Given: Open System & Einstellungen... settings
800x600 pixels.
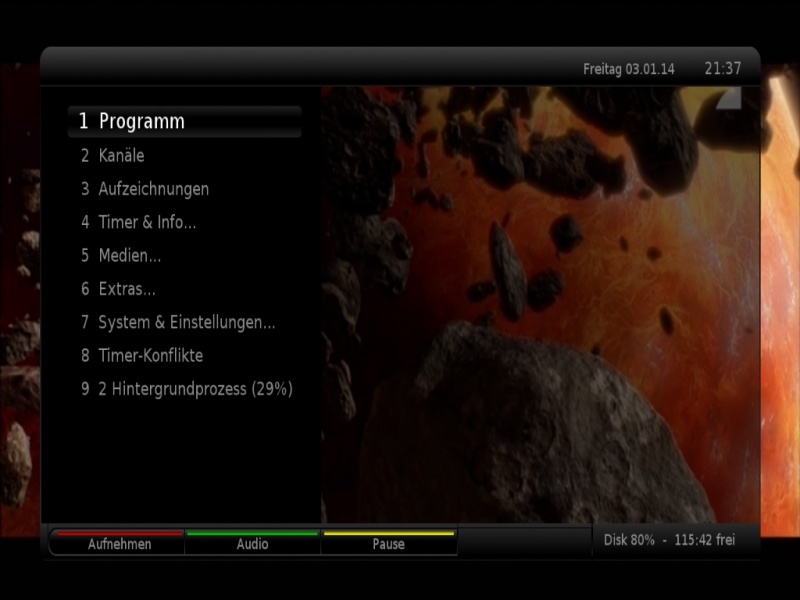Looking at the screenshot, I should (186, 322).
